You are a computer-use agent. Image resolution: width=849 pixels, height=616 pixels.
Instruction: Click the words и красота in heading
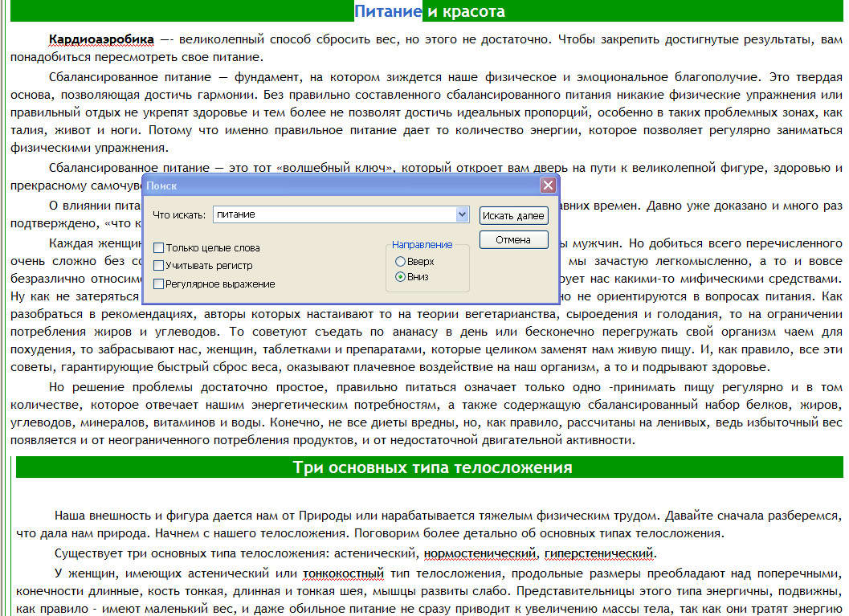466,10
